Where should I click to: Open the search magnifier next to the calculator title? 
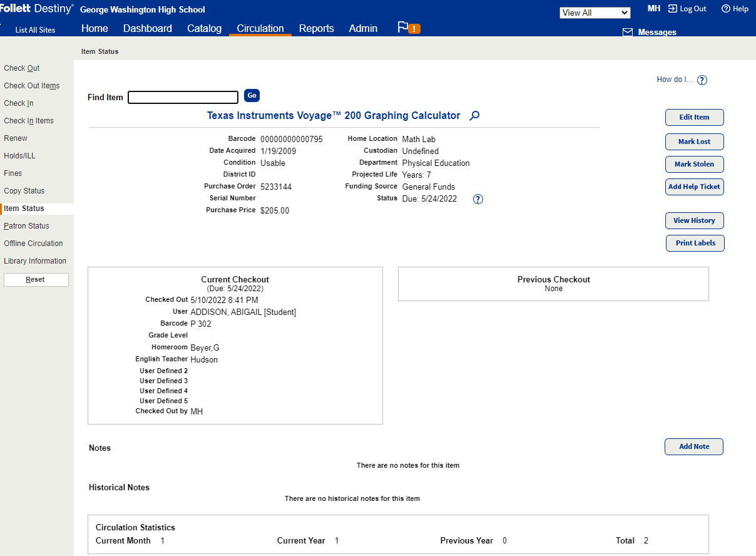pos(474,116)
